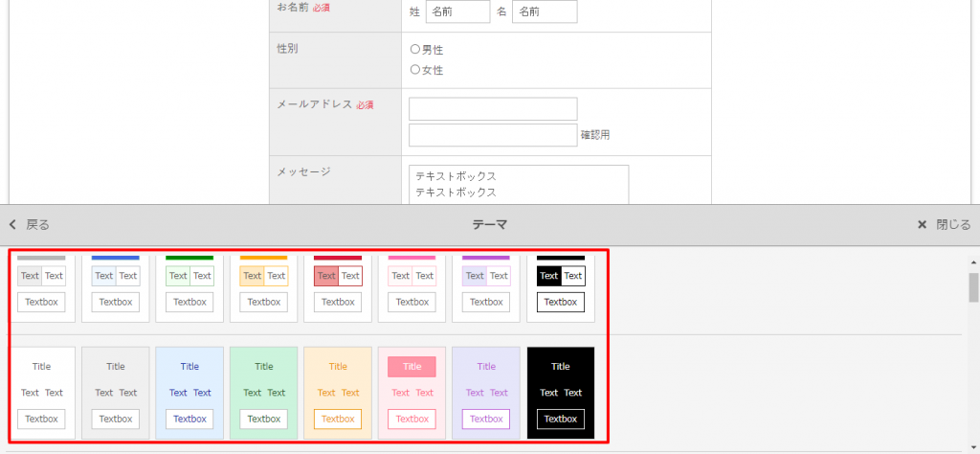Apply the solid black background theme

561,393
